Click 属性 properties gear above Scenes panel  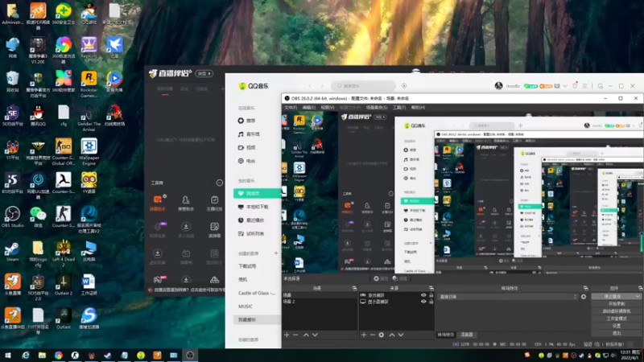(381, 278)
